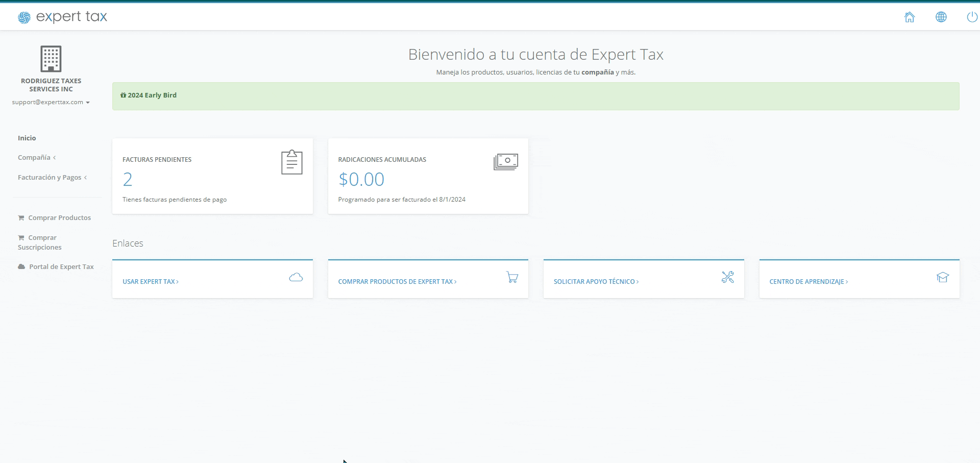The height and width of the screenshot is (463, 980).
Task: Click the money icon on Radicaciones Acumuladas
Action: tap(506, 162)
